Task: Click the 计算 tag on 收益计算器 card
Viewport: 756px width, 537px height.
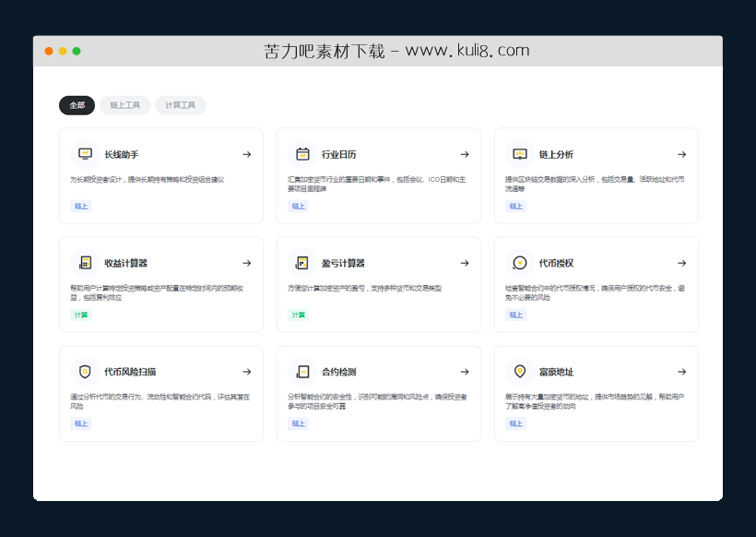Action: point(80,315)
